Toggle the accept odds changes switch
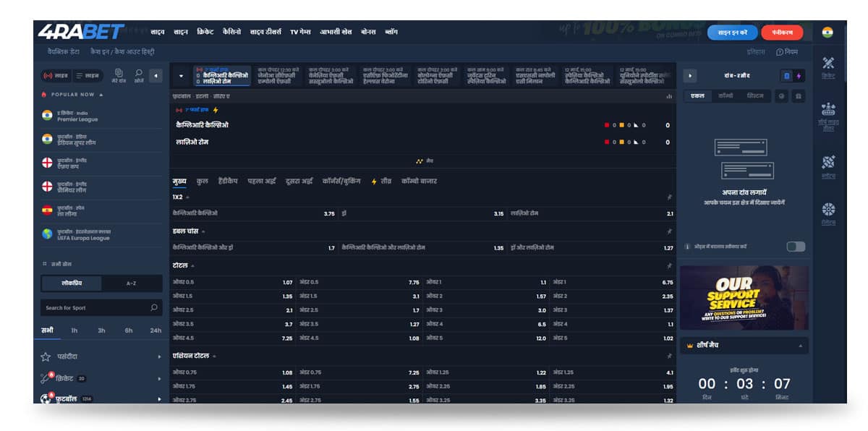 [796, 247]
